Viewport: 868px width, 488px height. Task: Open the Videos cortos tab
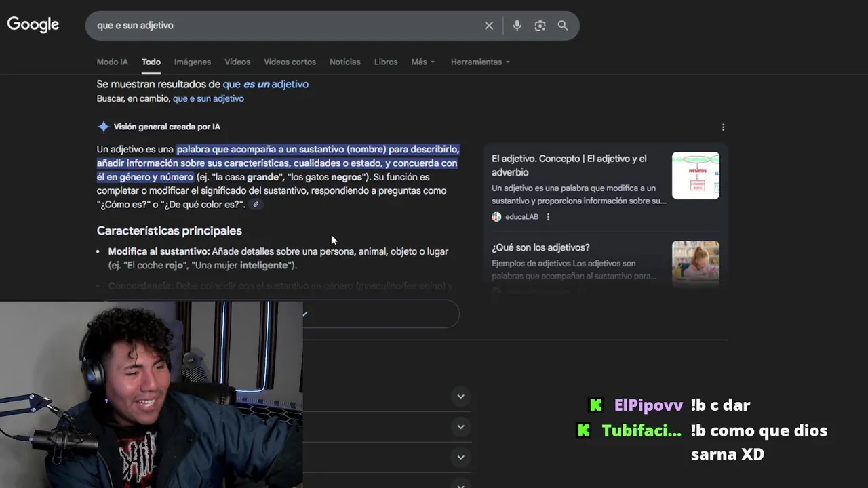pos(290,62)
